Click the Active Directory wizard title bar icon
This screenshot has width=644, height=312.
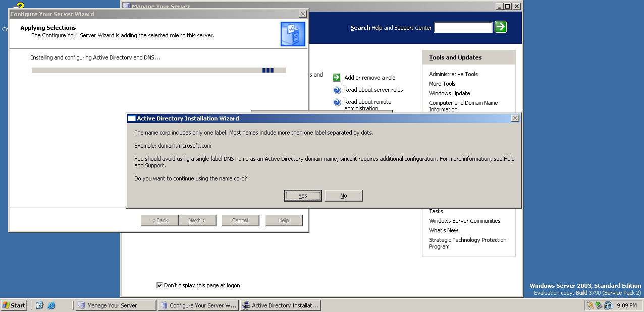132,118
